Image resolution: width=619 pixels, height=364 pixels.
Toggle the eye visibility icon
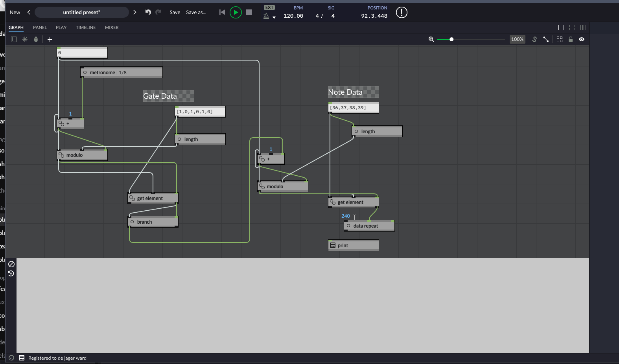(x=582, y=39)
